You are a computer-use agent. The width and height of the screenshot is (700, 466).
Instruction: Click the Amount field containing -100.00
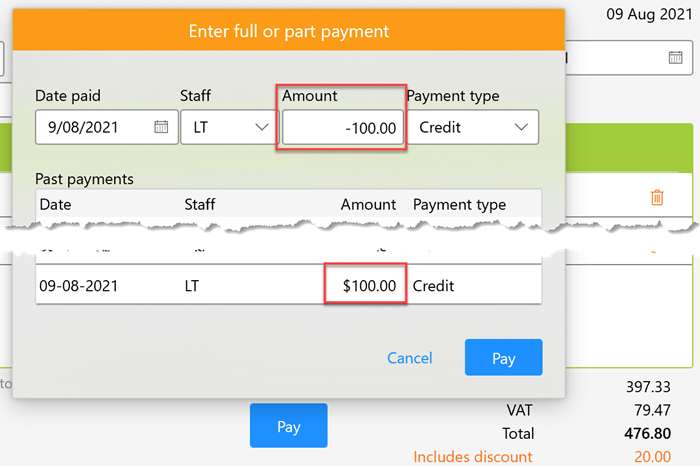(343, 128)
